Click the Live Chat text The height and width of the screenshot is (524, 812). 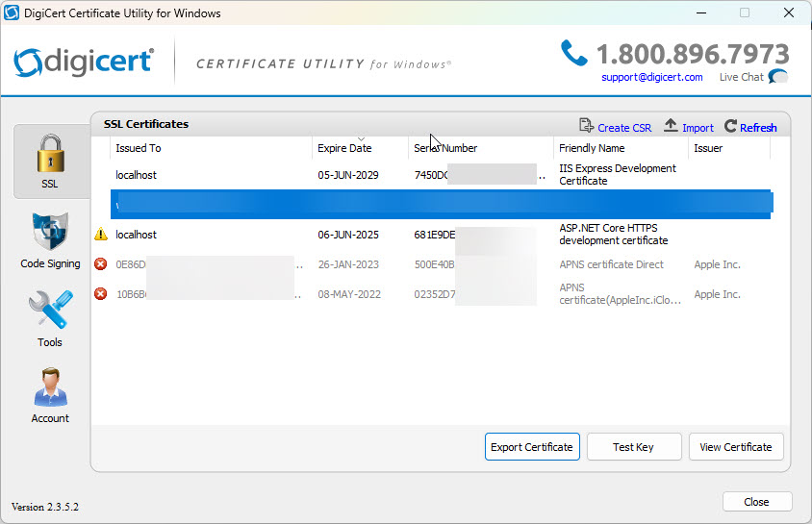pos(741,77)
